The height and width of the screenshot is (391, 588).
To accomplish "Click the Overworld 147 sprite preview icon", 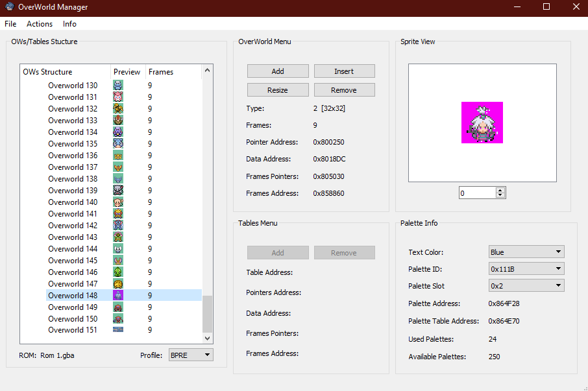I will click(x=118, y=284).
